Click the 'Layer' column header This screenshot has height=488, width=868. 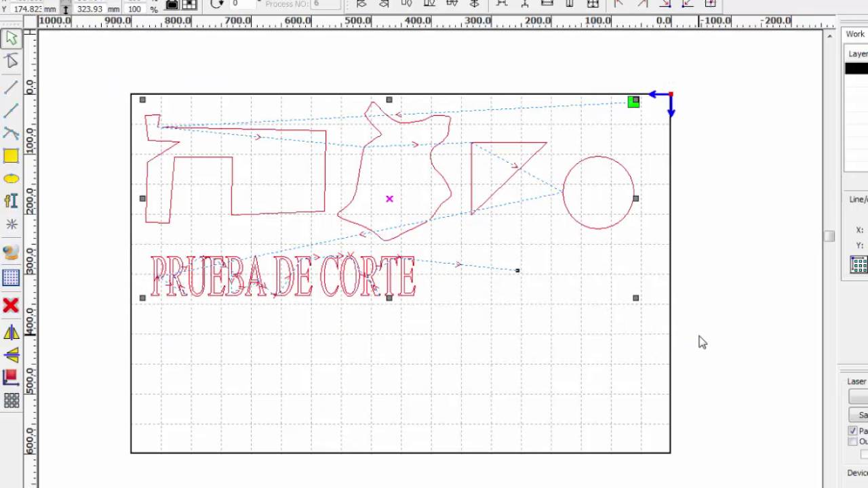coord(858,54)
